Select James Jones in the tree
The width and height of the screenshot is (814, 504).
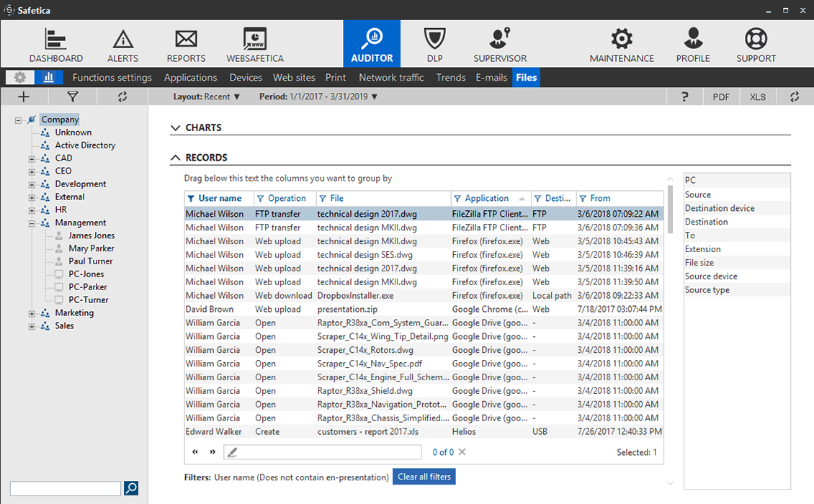pos(91,235)
